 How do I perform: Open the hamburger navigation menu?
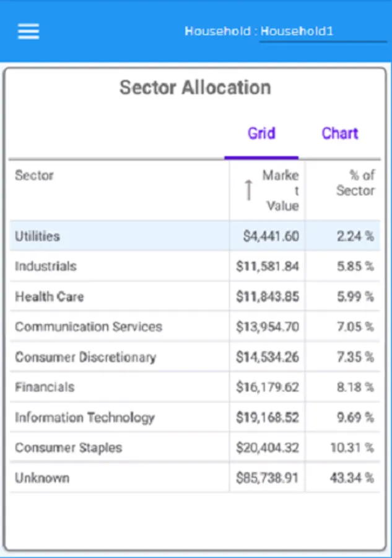pos(28,31)
